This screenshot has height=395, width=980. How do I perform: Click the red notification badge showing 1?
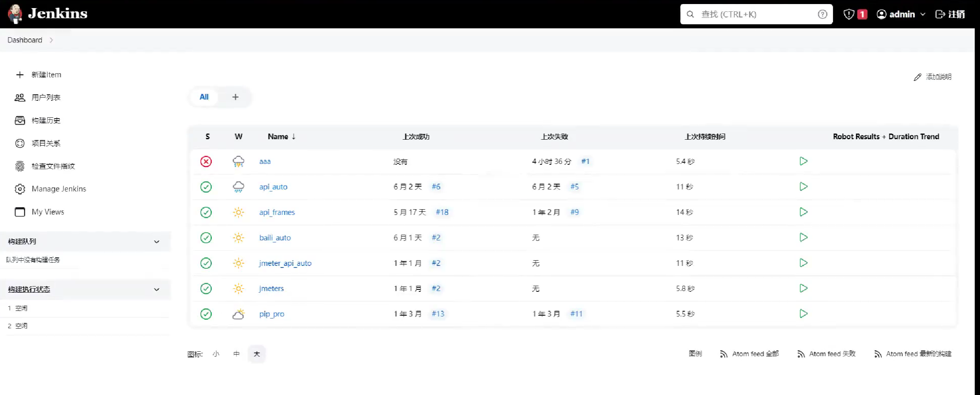point(862,14)
